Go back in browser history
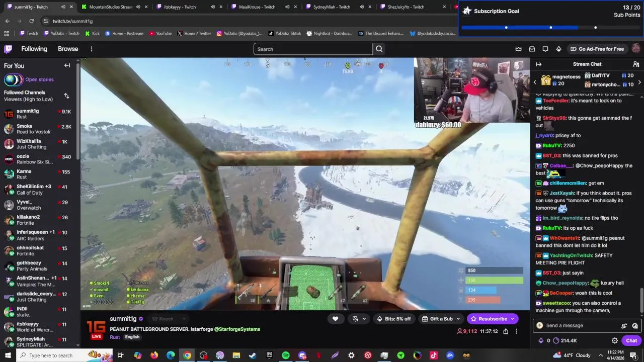This screenshot has width=644, height=362. (x=7, y=21)
